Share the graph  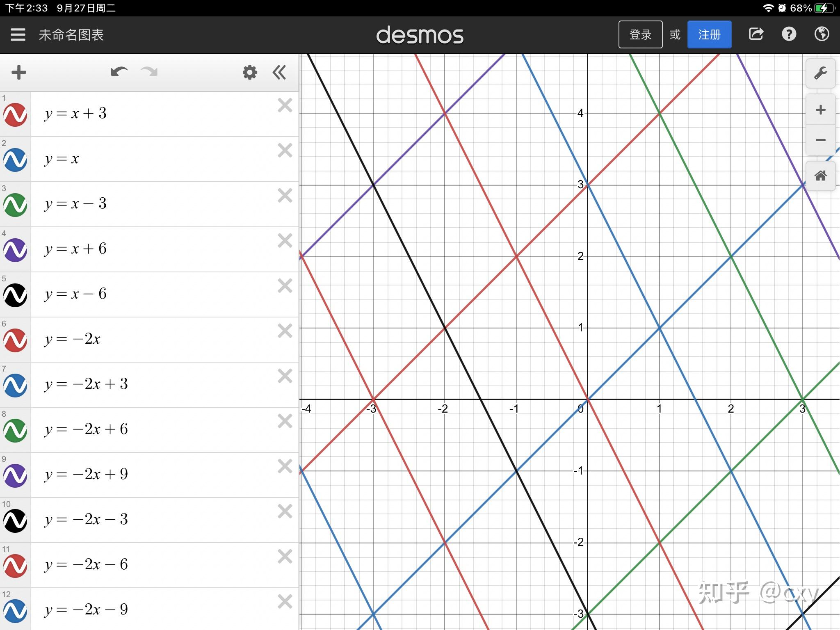tap(756, 34)
